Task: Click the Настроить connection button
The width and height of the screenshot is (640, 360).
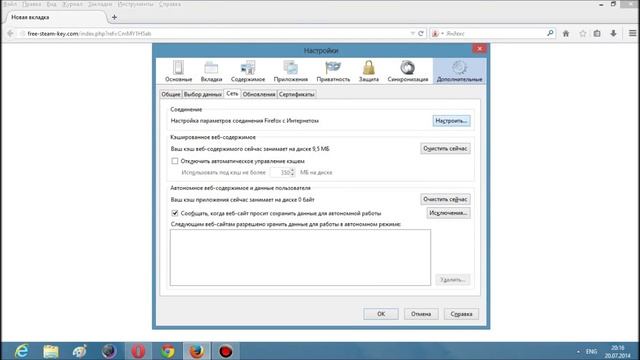Action: coord(451,121)
